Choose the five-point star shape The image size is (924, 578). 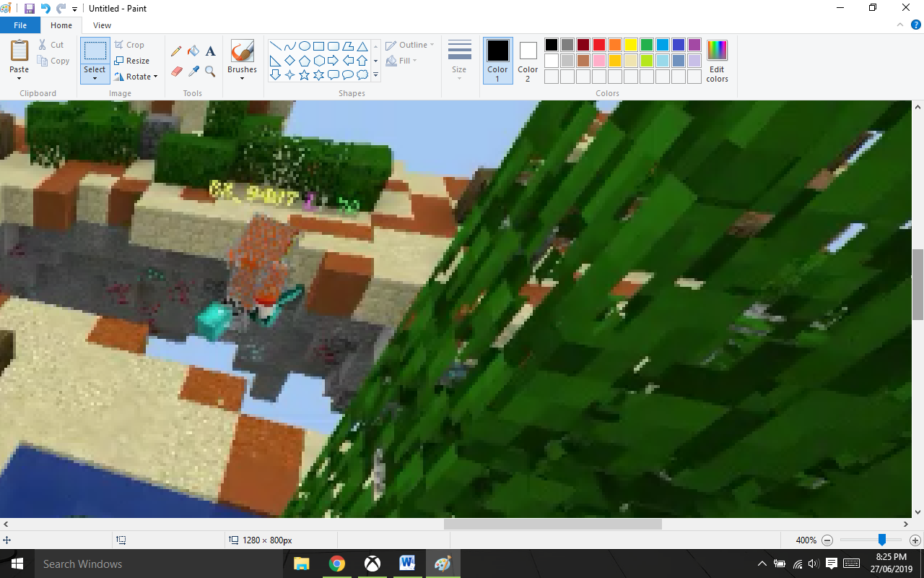tap(304, 75)
